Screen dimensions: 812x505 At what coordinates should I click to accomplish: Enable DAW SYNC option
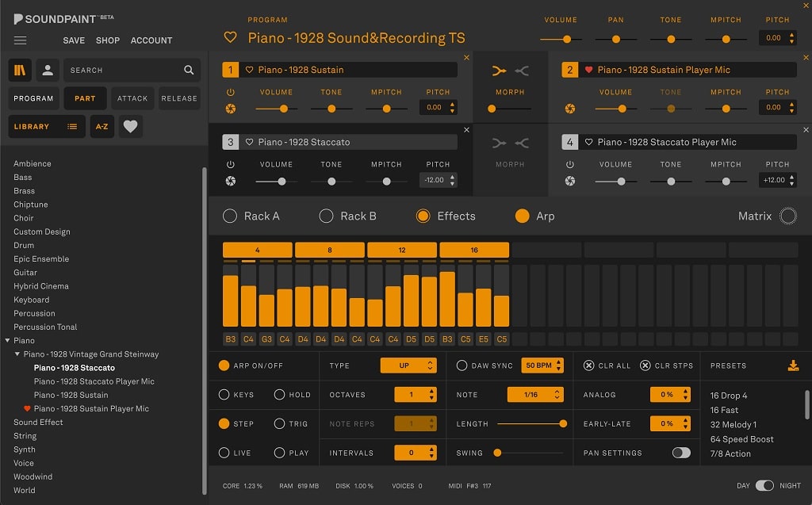click(x=462, y=365)
